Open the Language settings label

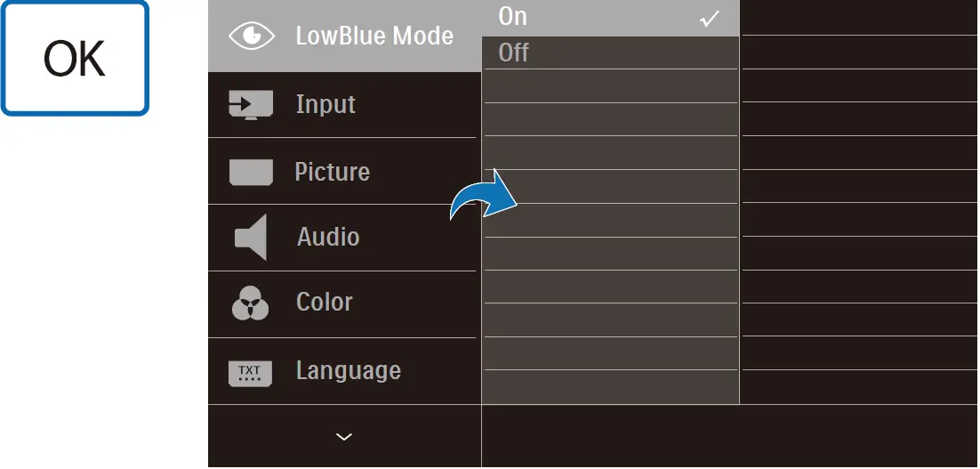(x=348, y=371)
